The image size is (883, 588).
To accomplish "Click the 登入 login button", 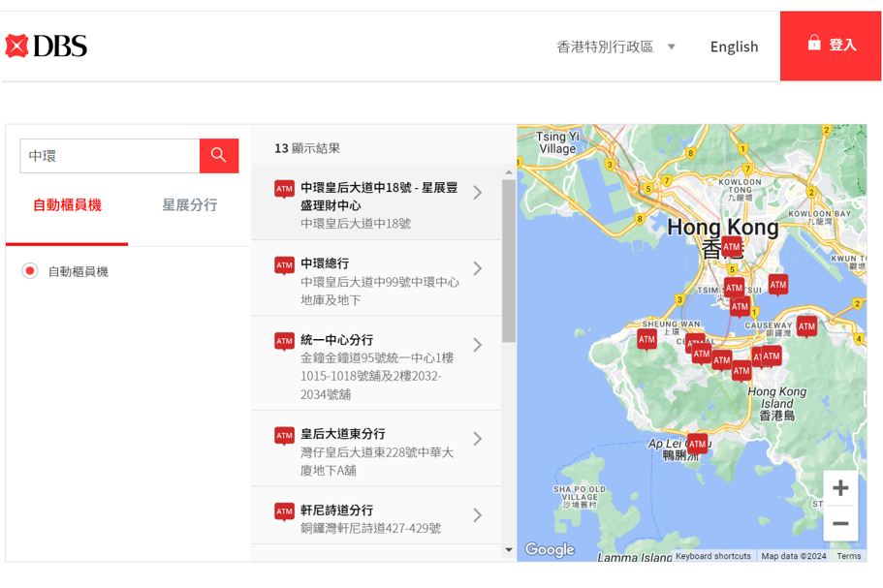I will (831, 46).
